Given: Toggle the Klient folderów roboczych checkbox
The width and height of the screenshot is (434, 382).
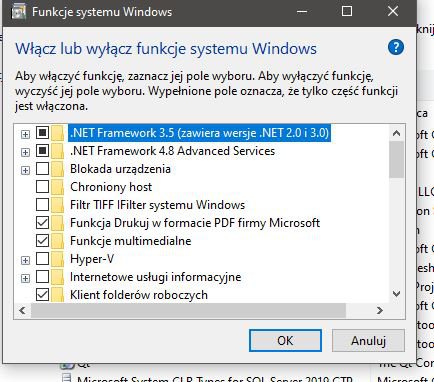Looking at the screenshot, I should (x=42, y=295).
